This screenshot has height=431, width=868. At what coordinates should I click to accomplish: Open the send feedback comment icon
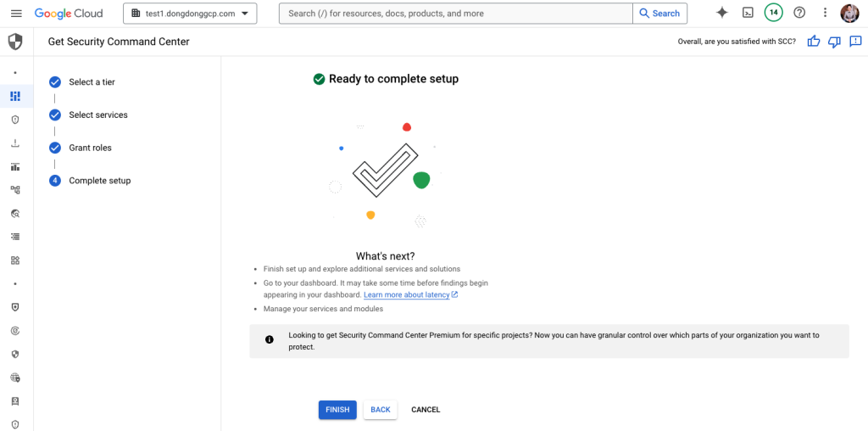855,42
